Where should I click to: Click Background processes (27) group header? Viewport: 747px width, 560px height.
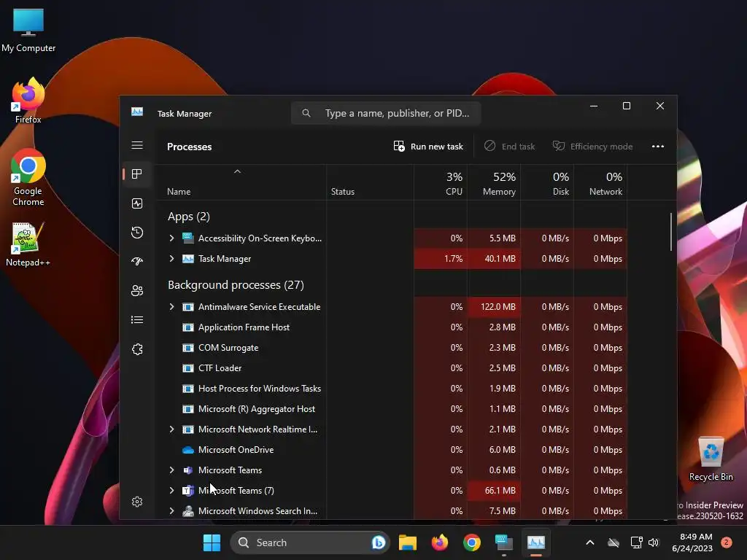236,285
